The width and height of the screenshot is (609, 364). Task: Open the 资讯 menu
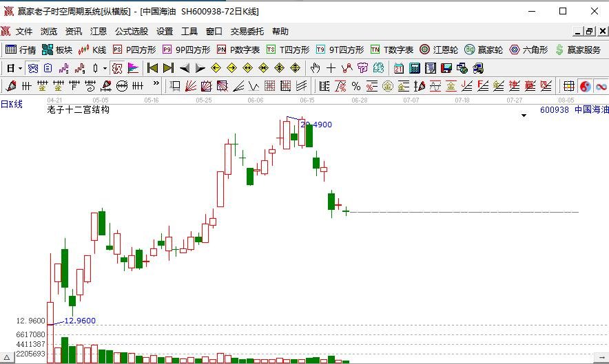click(74, 32)
